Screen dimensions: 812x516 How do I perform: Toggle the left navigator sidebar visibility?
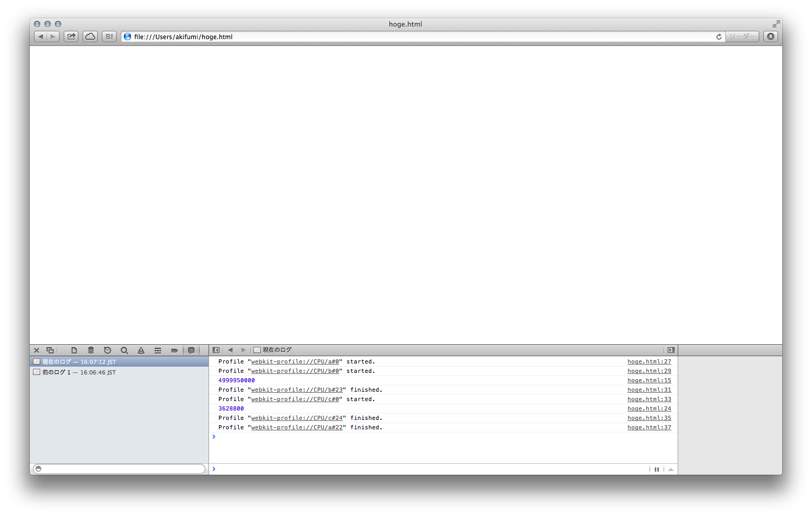coord(216,350)
